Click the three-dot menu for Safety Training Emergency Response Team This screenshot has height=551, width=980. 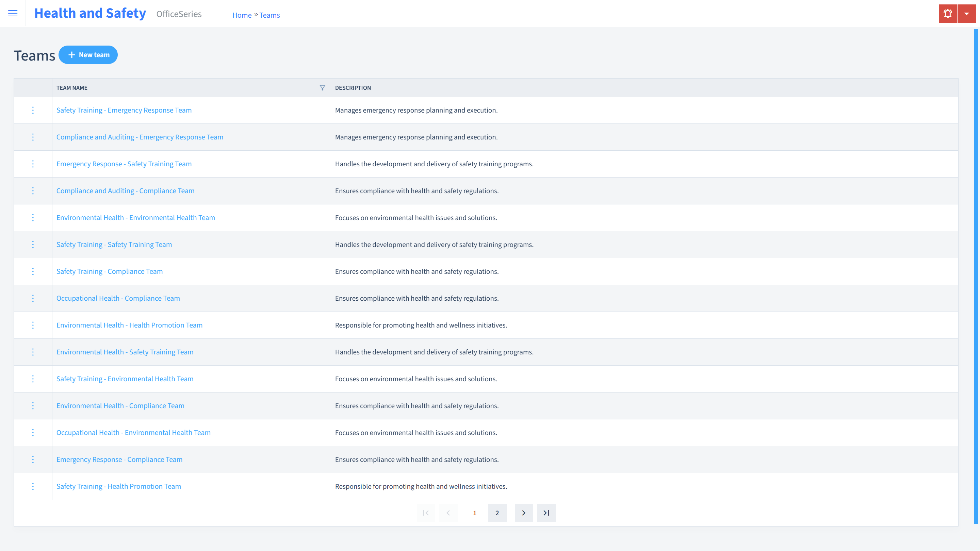click(32, 110)
